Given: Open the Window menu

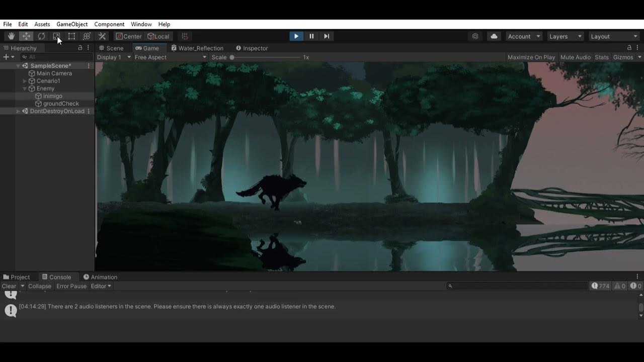Looking at the screenshot, I should [x=141, y=24].
